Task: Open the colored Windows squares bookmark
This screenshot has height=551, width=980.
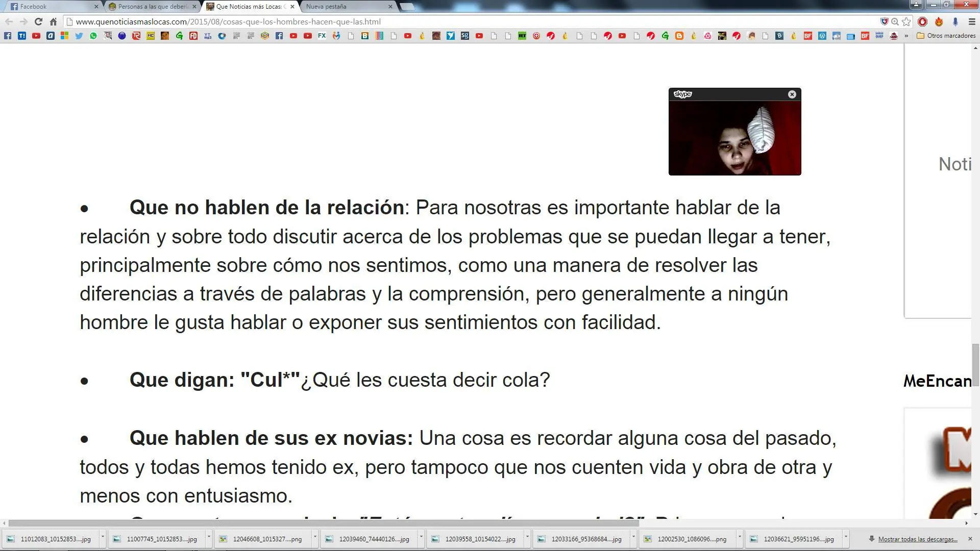Action: [65, 36]
